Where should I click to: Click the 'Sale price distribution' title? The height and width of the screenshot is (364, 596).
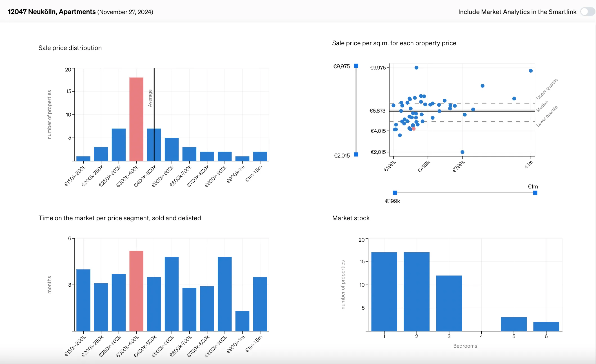[x=70, y=48]
